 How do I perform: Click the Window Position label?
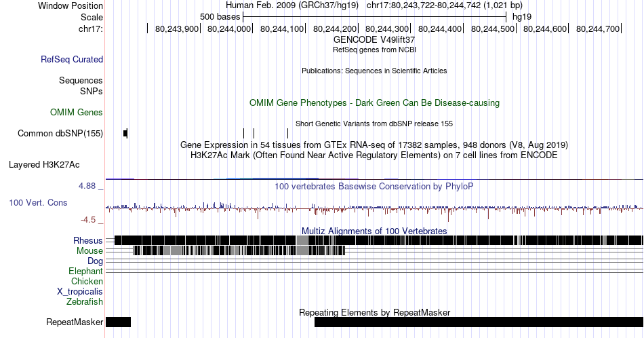[71, 5]
